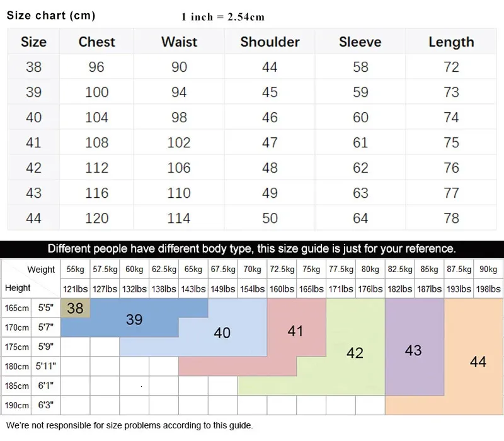Click the 198lbs weight cell
Image resolution: width=504 pixels, height=441 pixels.
pos(488,289)
